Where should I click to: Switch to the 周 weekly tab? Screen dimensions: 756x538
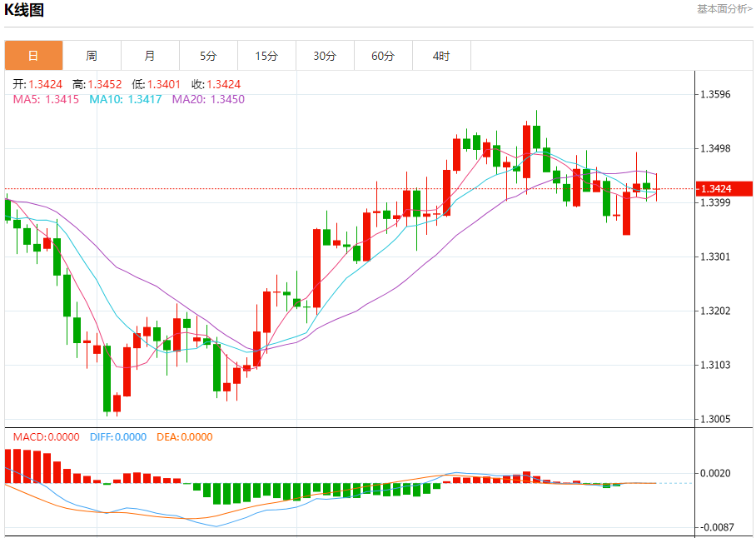[x=92, y=56]
